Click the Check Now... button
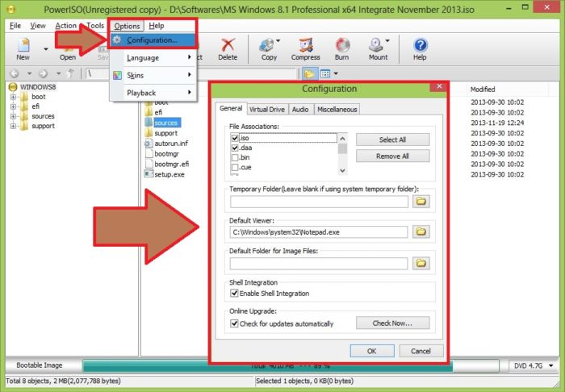Image resolution: width=565 pixels, height=392 pixels. (x=392, y=323)
